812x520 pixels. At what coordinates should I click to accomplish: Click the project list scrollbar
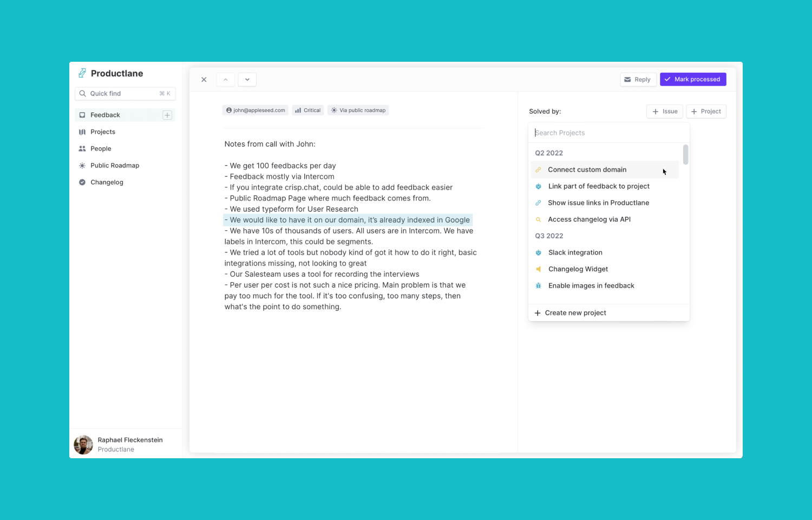point(686,154)
